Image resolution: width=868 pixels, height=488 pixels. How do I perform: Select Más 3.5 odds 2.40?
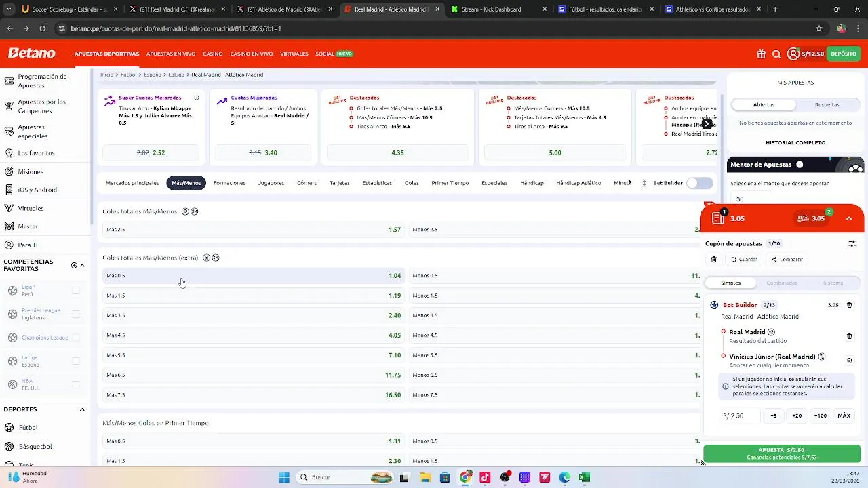[253, 315]
